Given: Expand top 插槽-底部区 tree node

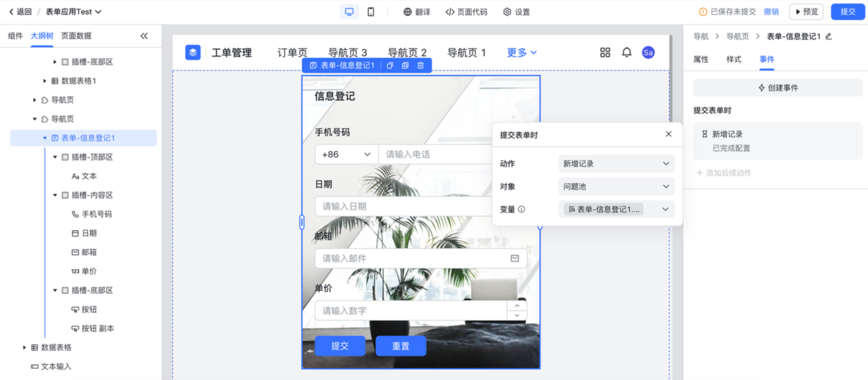Looking at the screenshot, I should 55,62.
